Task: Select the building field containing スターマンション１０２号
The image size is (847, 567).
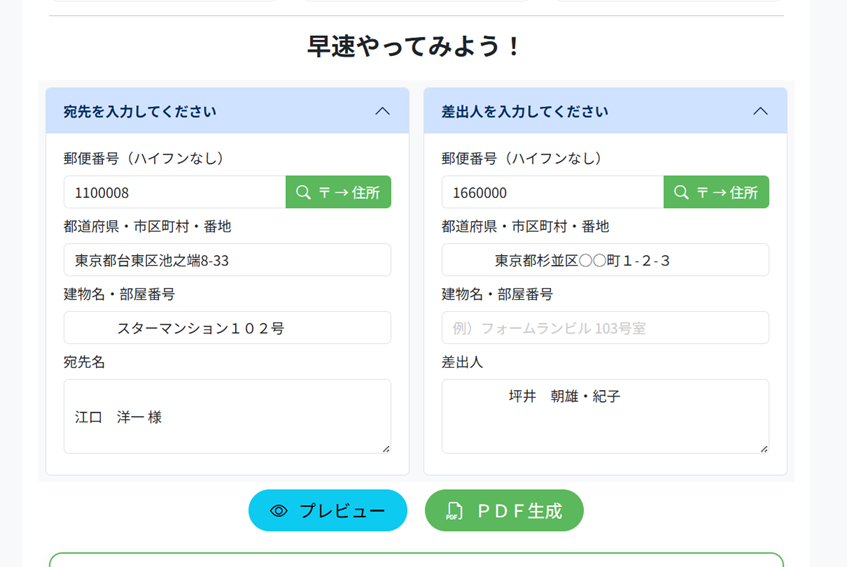Action: point(227,328)
